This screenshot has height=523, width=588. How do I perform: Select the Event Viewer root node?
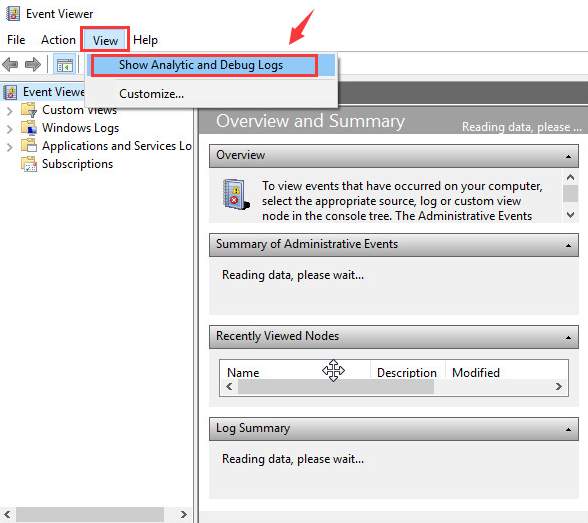pyautogui.click(x=54, y=92)
